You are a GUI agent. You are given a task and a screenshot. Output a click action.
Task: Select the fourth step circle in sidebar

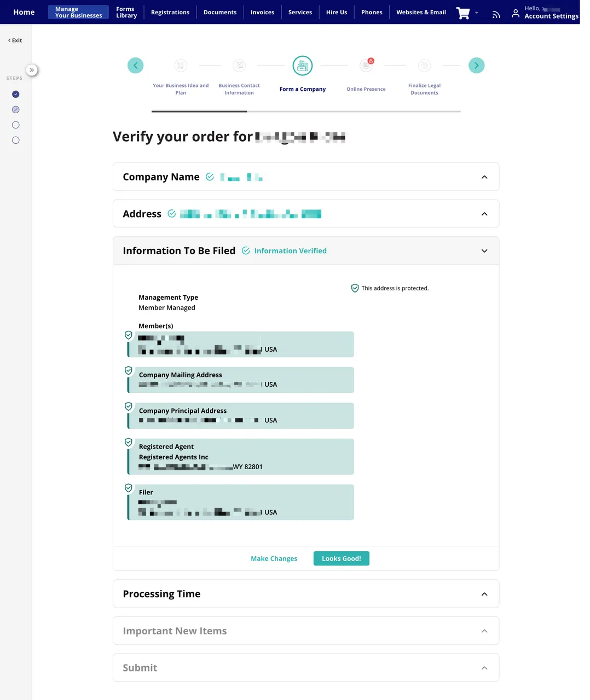[16, 141]
